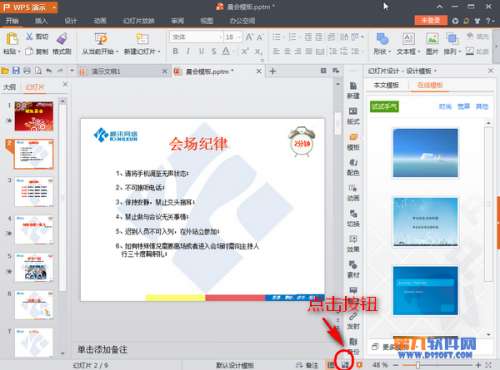Click the slideshow play icon in status bar
This screenshot has width=500, height=370.
click(359, 365)
